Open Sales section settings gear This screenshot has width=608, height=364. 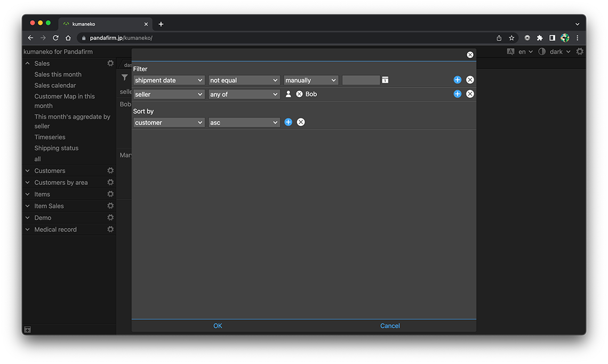(110, 63)
